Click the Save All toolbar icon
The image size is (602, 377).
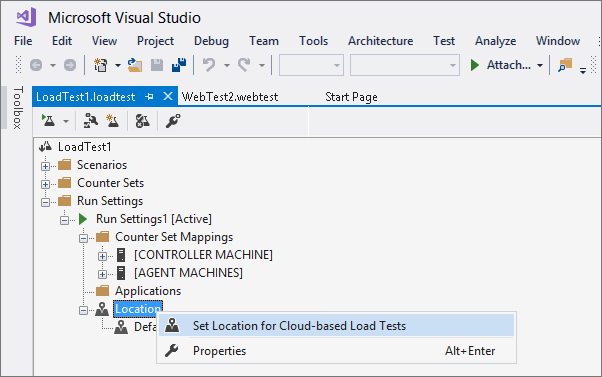pyautogui.click(x=179, y=65)
